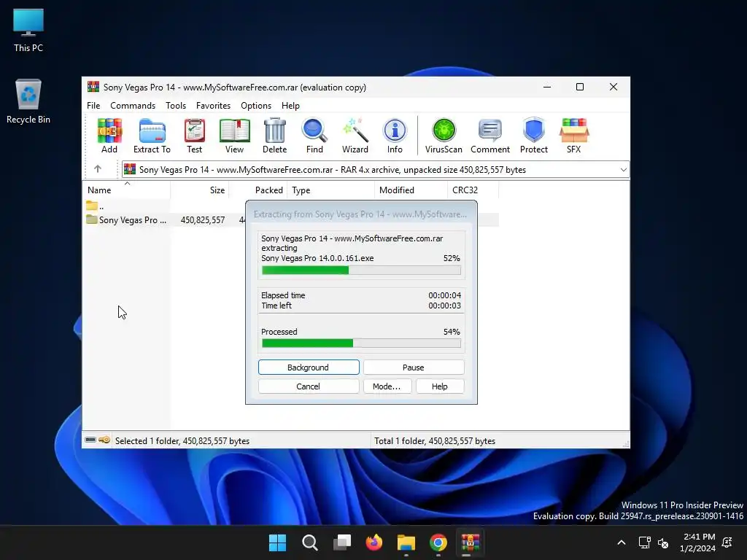Open the Find tool
The width and height of the screenshot is (747, 560).
314,136
